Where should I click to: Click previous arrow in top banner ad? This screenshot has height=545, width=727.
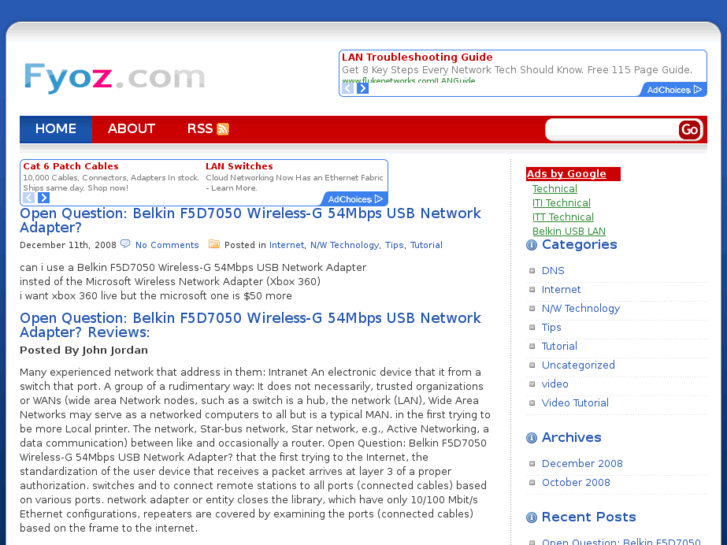pos(348,88)
